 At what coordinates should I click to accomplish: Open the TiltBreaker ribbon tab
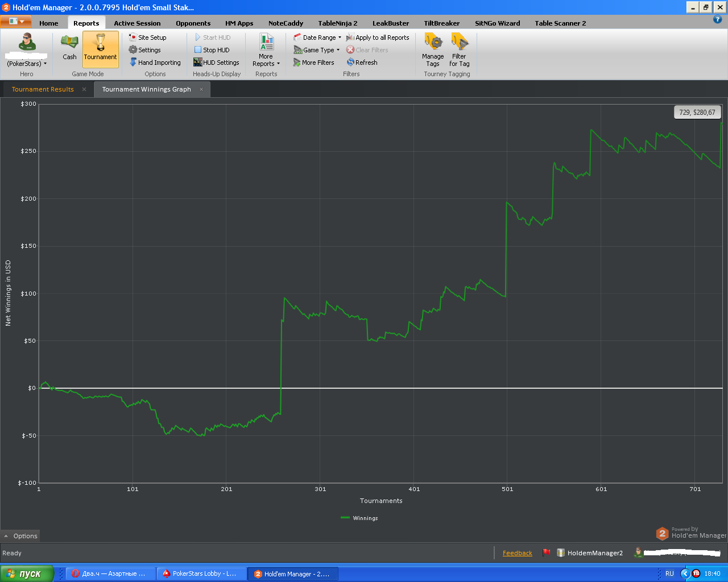441,23
